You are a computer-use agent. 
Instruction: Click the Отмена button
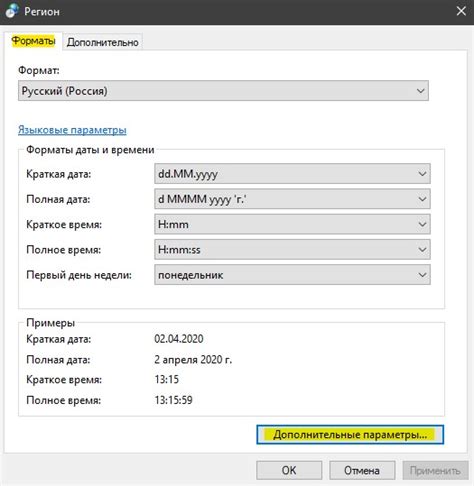[x=362, y=470]
